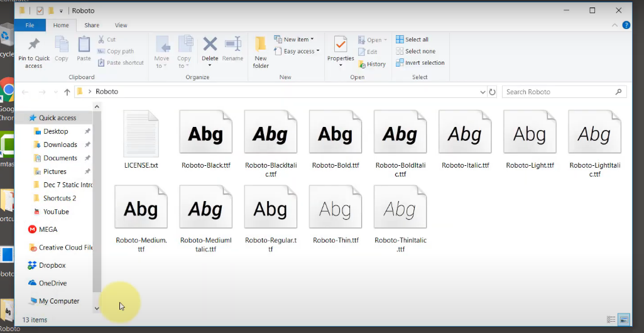The height and width of the screenshot is (333, 644).
Task: Click the Paste clipboard icon
Action: tap(84, 45)
